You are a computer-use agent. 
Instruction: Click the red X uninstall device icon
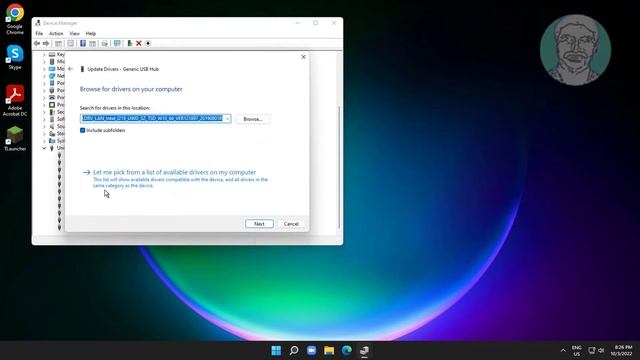(x=139, y=43)
